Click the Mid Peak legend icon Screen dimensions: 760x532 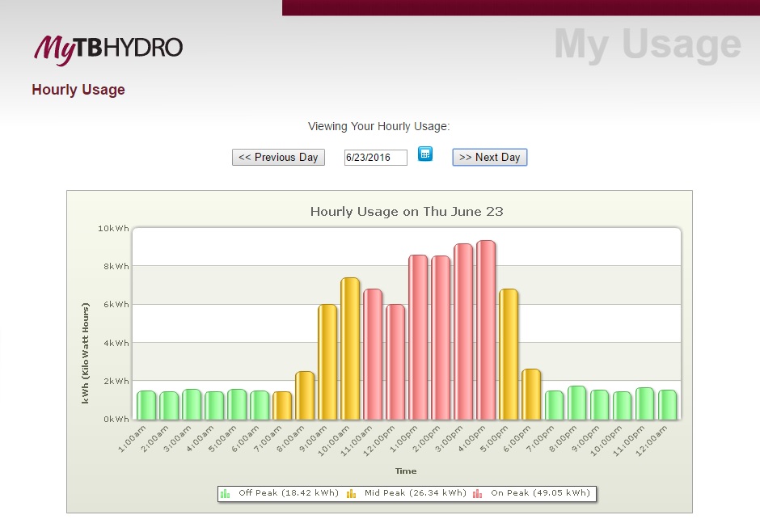352,494
